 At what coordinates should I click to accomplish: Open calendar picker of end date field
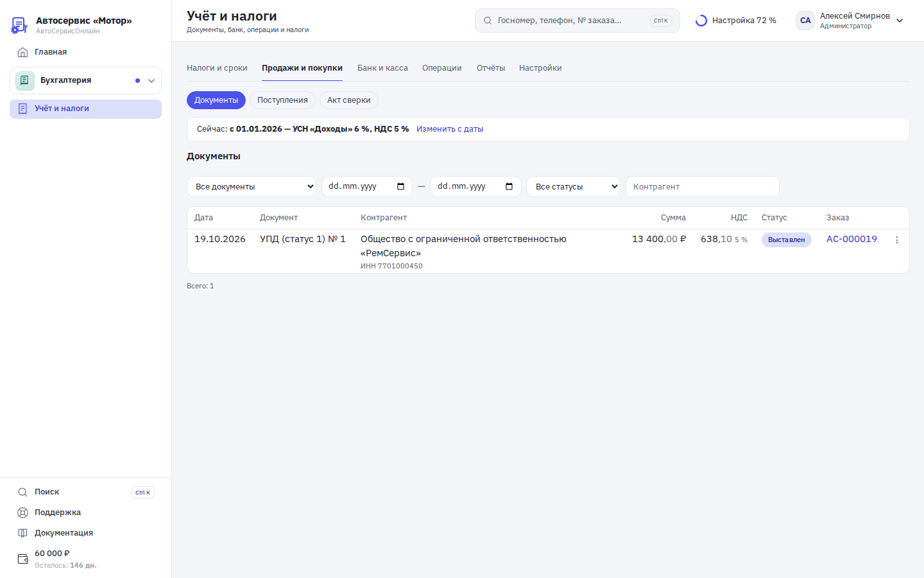pyautogui.click(x=509, y=186)
